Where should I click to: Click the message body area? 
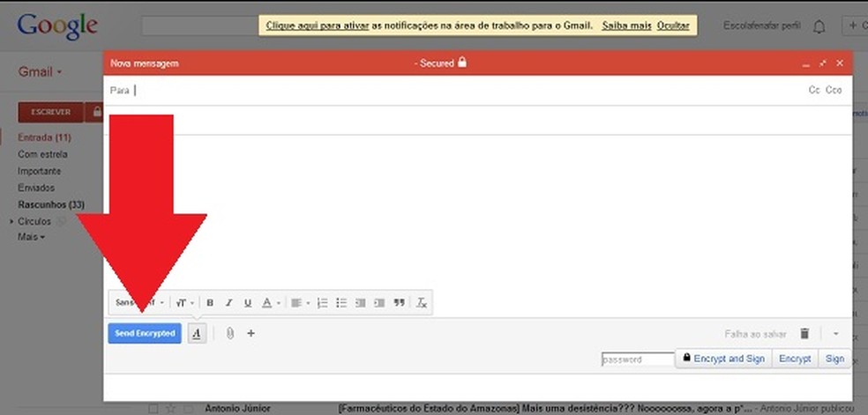point(477,212)
